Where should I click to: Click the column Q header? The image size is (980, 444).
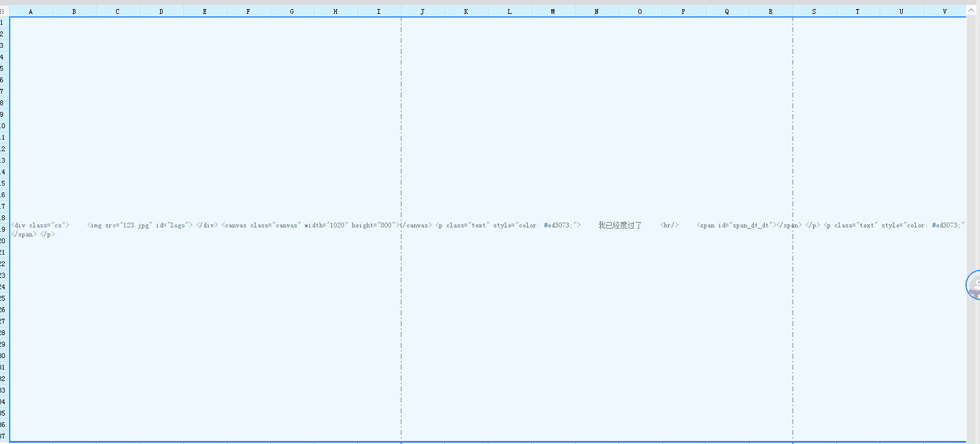727,11
